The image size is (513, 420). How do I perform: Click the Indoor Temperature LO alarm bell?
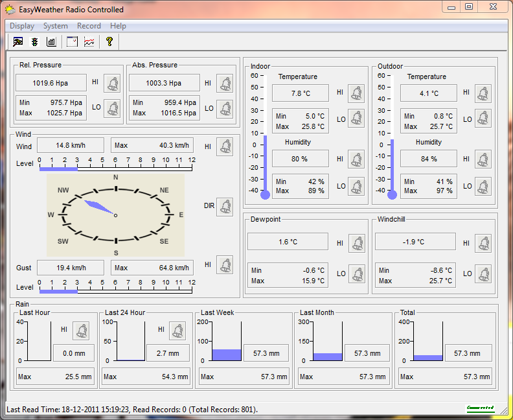[x=356, y=119]
